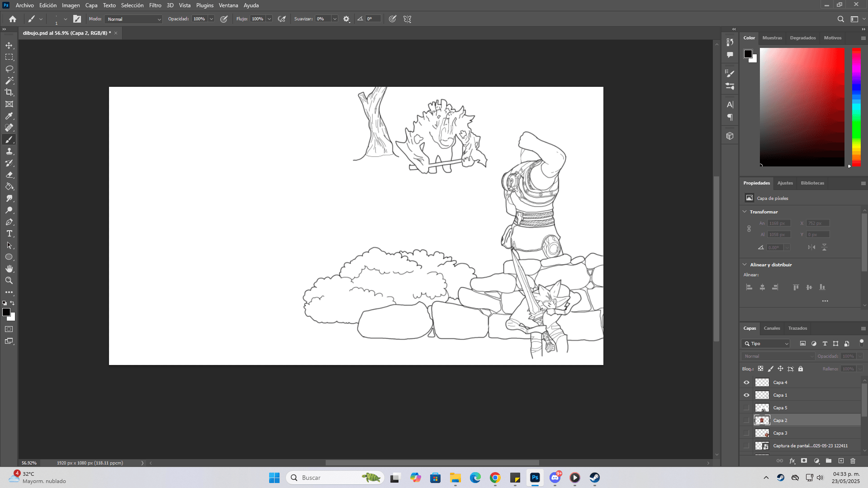
Task: Open the Suavizar dropdown arrow
Action: tap(335, 19)
